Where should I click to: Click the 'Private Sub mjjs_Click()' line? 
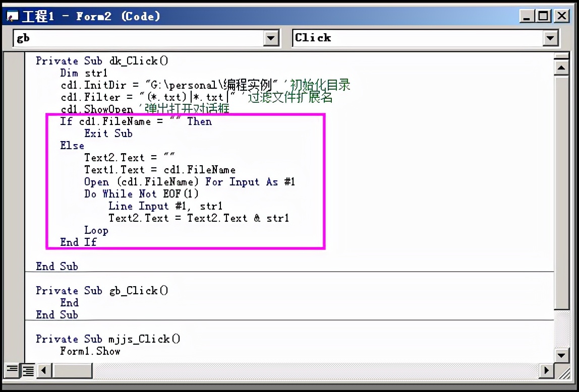point(108,339)
